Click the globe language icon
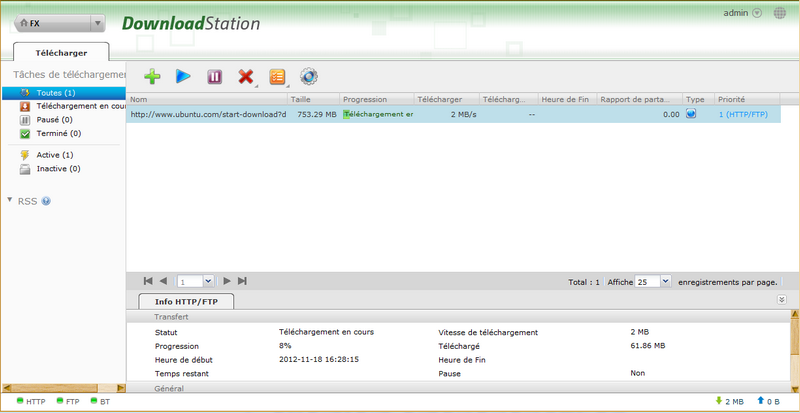Image resolution: width=800 pixels, height=413 pixels. pyautogui.click(x=780, y=13)
